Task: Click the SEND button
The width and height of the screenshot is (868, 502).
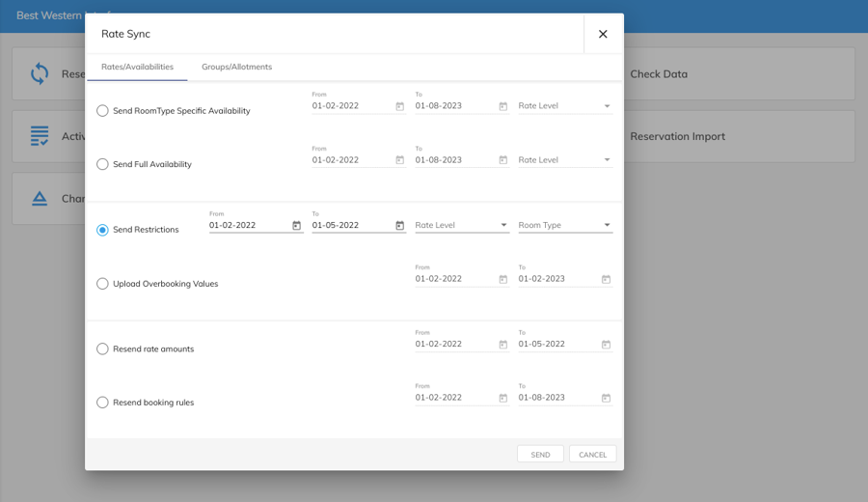Action: (x=540, y=455)
